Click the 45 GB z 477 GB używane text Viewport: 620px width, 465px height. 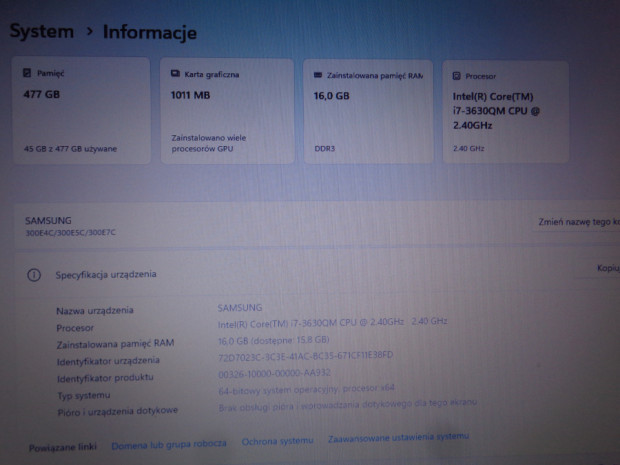point(70,149)
